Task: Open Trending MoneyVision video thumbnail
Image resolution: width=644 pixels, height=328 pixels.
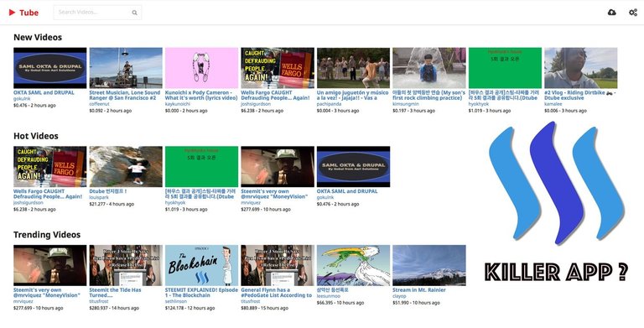Action: (x=50, y=265)
